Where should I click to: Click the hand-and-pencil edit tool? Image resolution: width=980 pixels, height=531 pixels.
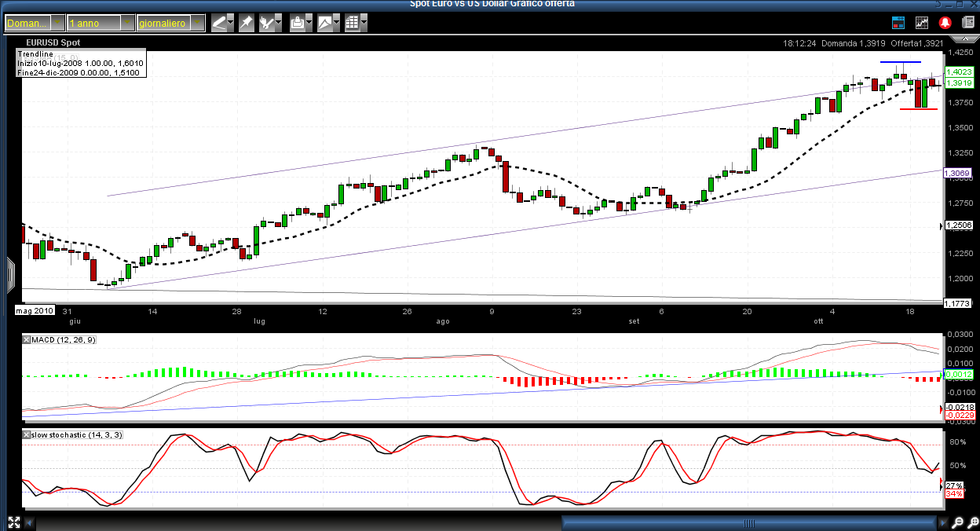(268, 24)
